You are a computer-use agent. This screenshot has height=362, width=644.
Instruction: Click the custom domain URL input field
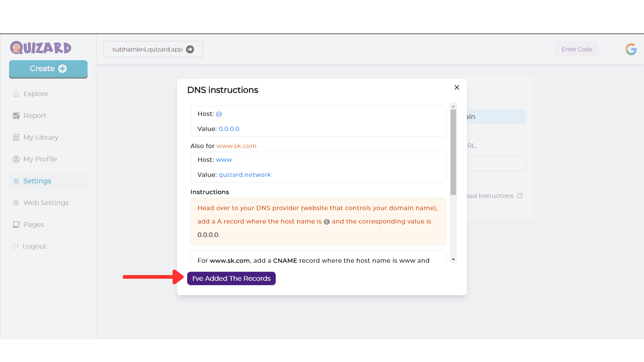click(x=496, y=163)
